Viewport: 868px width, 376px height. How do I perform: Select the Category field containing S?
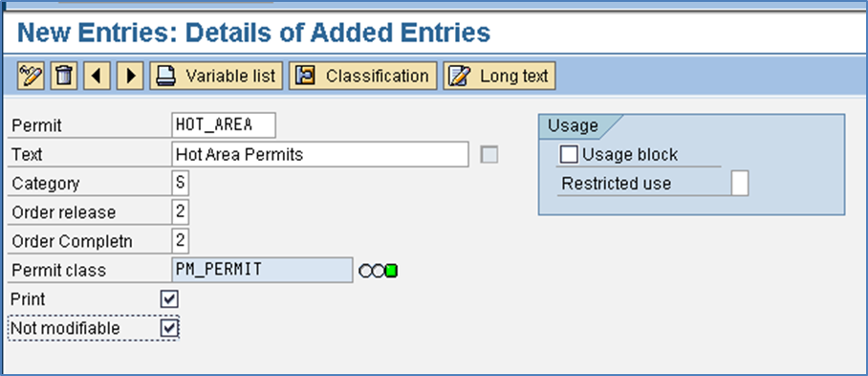pos(181,184)
